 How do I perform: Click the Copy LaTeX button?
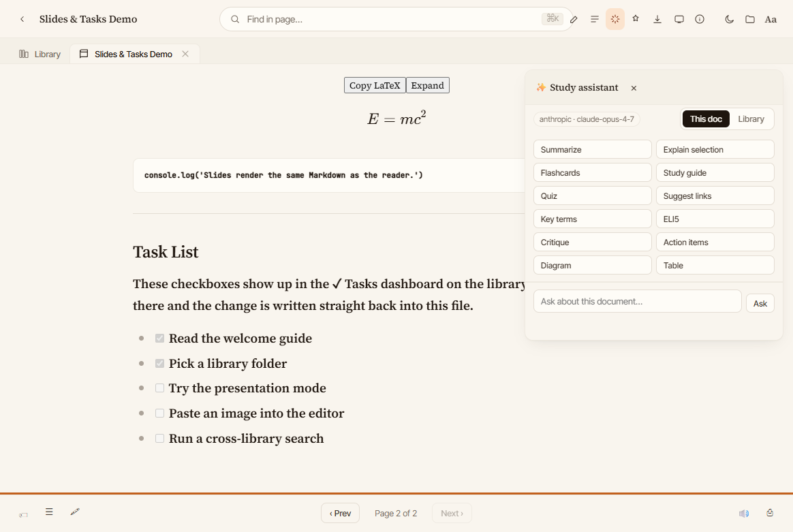click(375, 85)
